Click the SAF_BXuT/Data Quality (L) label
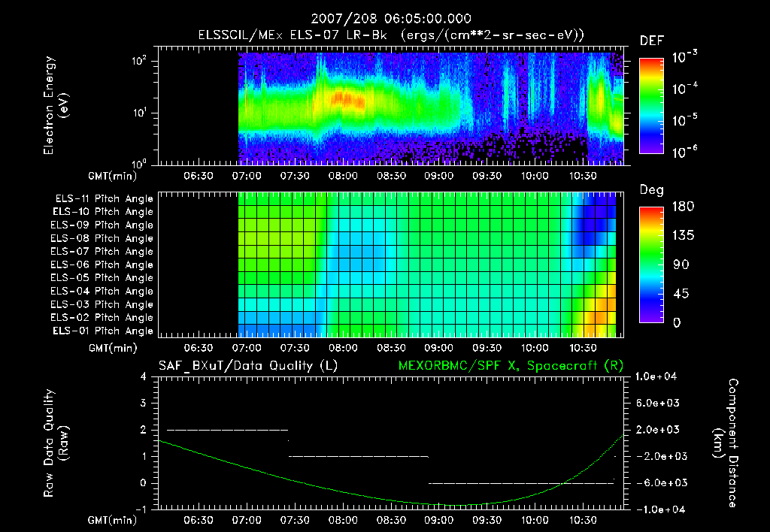 click(x=248, y=366)
